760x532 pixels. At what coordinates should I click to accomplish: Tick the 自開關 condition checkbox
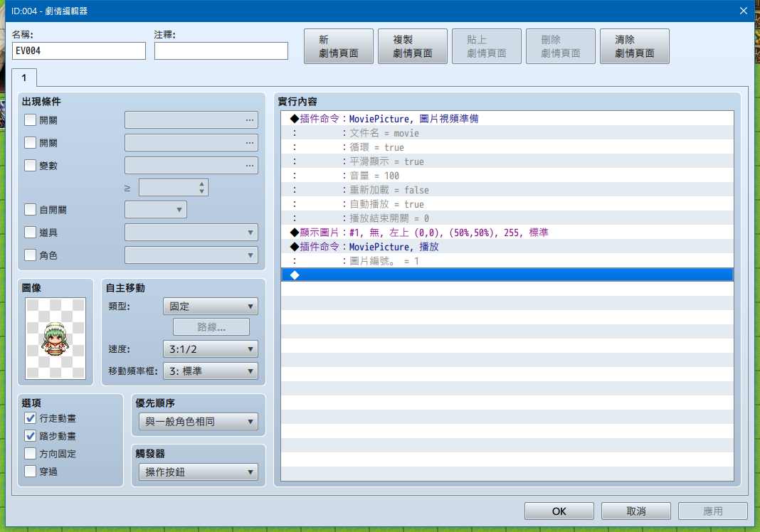(x=31, y=209)
